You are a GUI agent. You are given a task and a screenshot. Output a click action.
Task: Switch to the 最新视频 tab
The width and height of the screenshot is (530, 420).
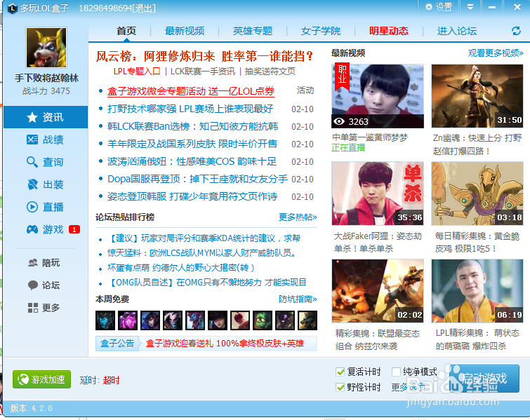(185, 31)
